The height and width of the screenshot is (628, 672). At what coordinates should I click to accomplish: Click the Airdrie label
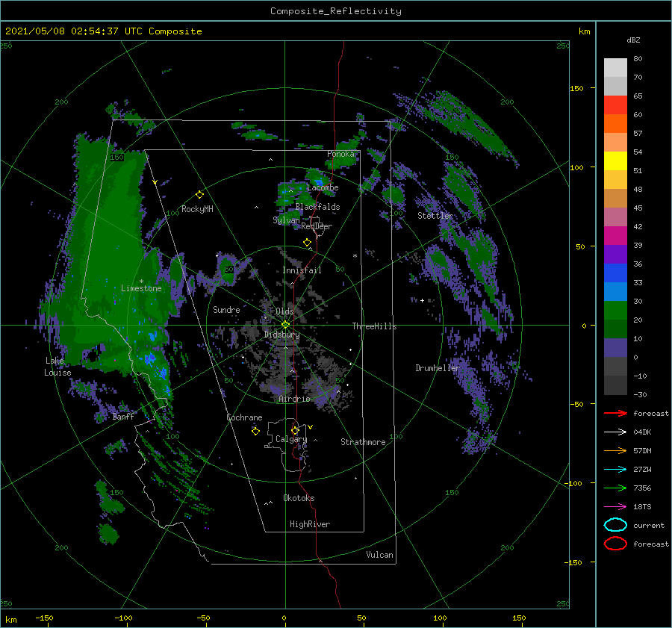coord(294,399)
